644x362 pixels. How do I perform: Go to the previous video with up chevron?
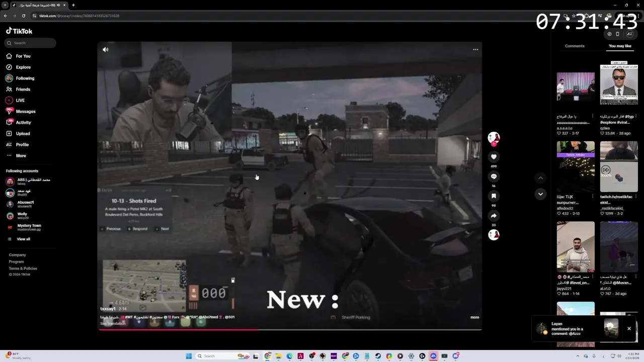coord(540,177)
